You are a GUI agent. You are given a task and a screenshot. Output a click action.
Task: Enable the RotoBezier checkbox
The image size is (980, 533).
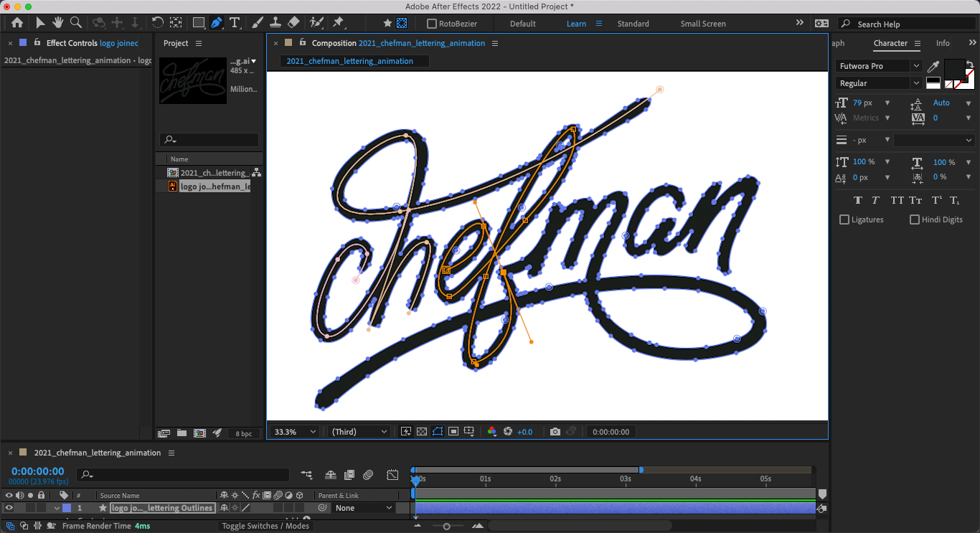click(x=431, y=24)
